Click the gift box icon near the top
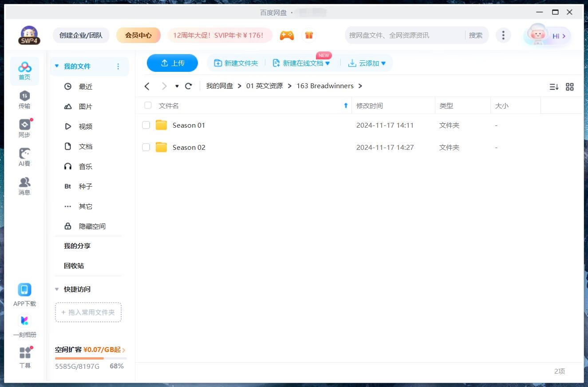 (x=309, y=35)
